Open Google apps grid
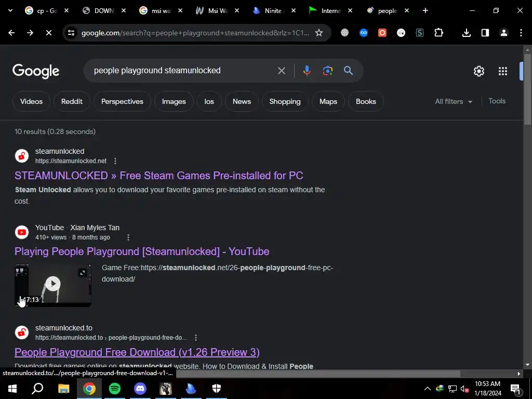The width and height of the screenshot is (532, 399). click(503, 71)
